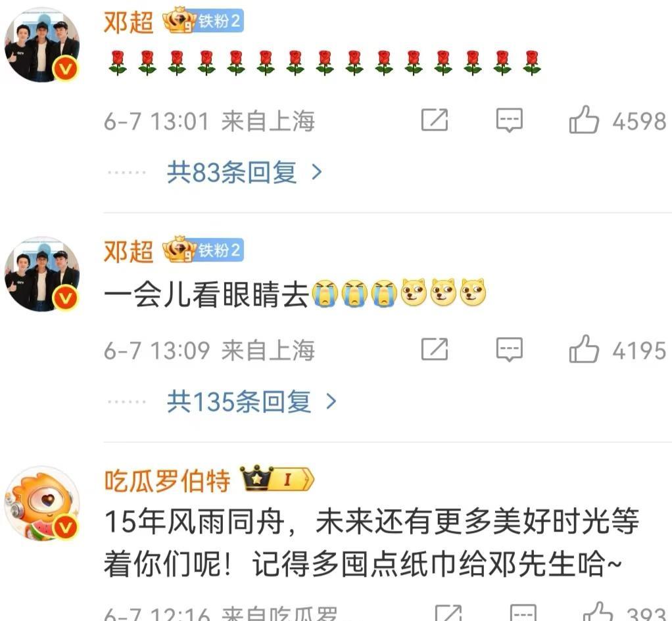The image size is (672, 621).
Task: Expand 共83条回复 replies
Action: tap(245, 172)
